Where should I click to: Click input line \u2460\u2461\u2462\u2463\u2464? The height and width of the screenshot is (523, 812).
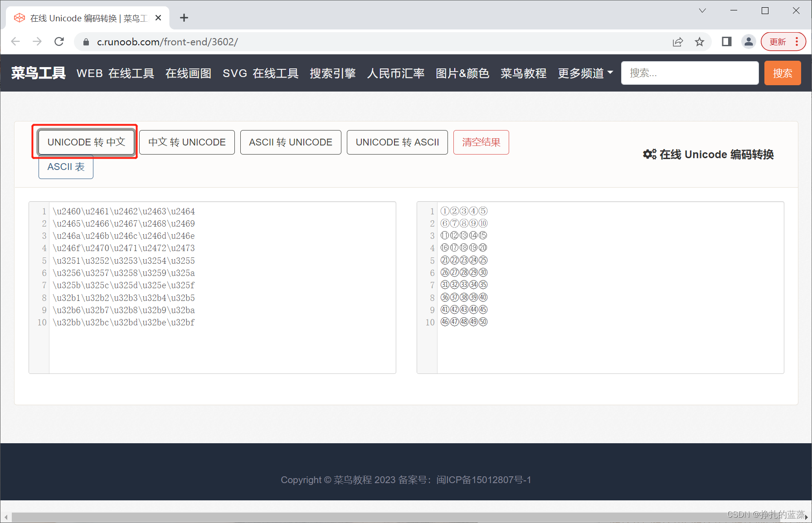(x=124, y=211)
